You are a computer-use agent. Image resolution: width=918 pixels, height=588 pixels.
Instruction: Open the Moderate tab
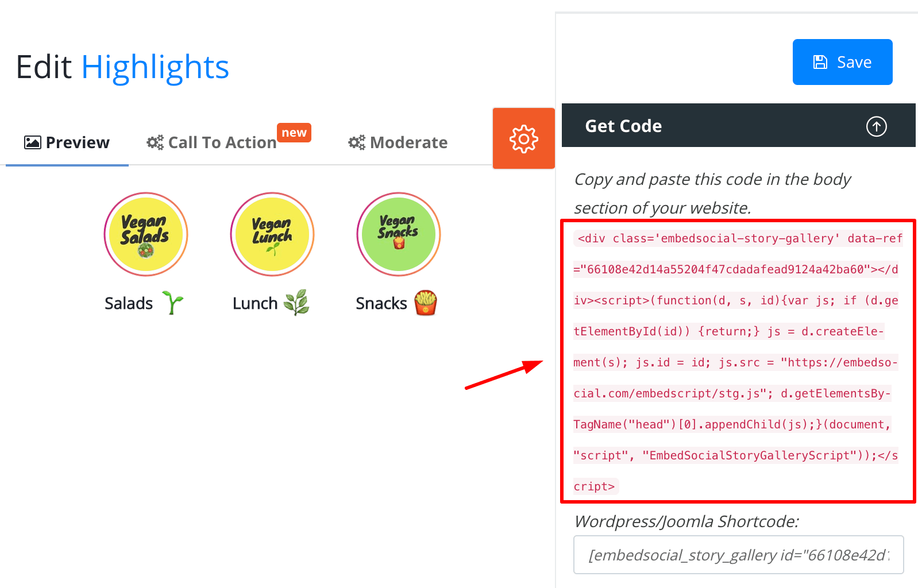[x=398, y=142]
